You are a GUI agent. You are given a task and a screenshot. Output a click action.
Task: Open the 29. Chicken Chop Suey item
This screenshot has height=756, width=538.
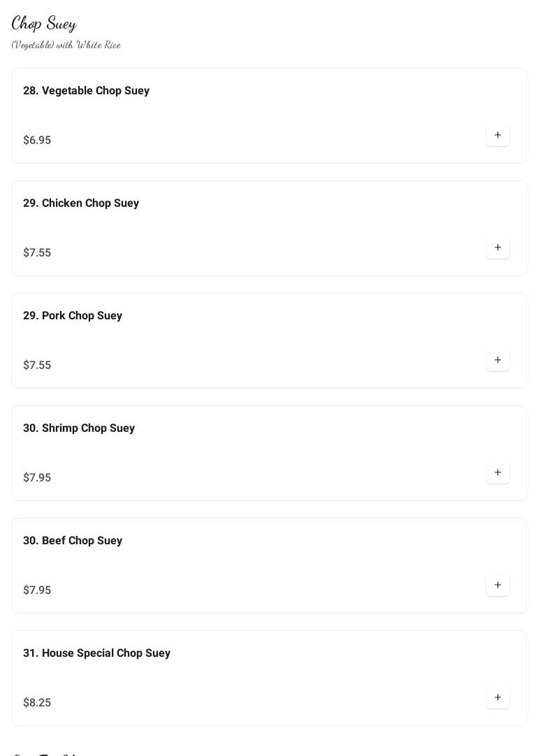click(x=81, y=203)
